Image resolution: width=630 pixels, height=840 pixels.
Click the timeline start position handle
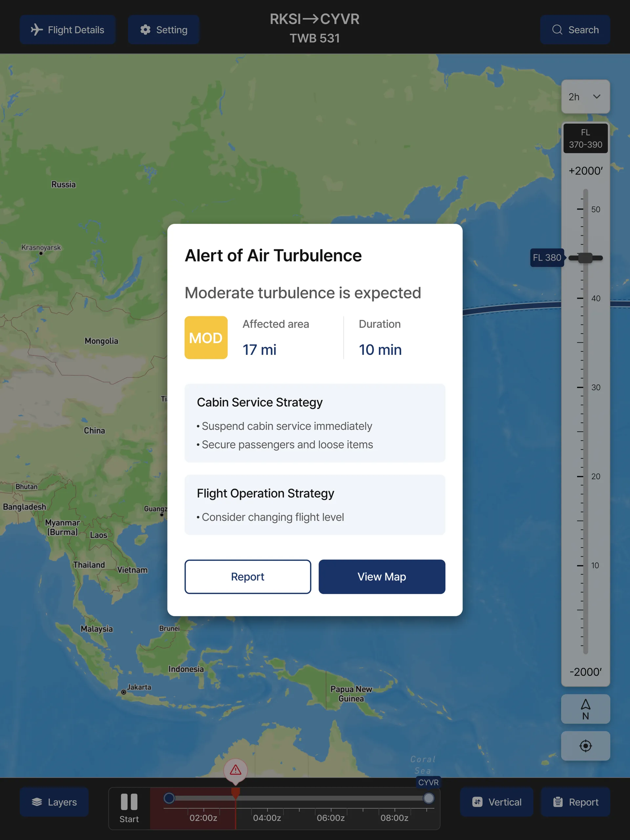[169, 798]
